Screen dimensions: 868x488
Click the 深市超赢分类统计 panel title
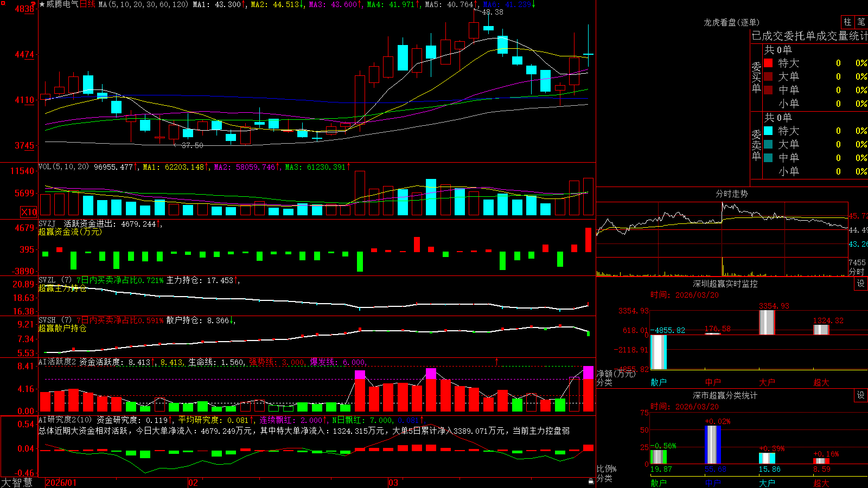point(725,395)
